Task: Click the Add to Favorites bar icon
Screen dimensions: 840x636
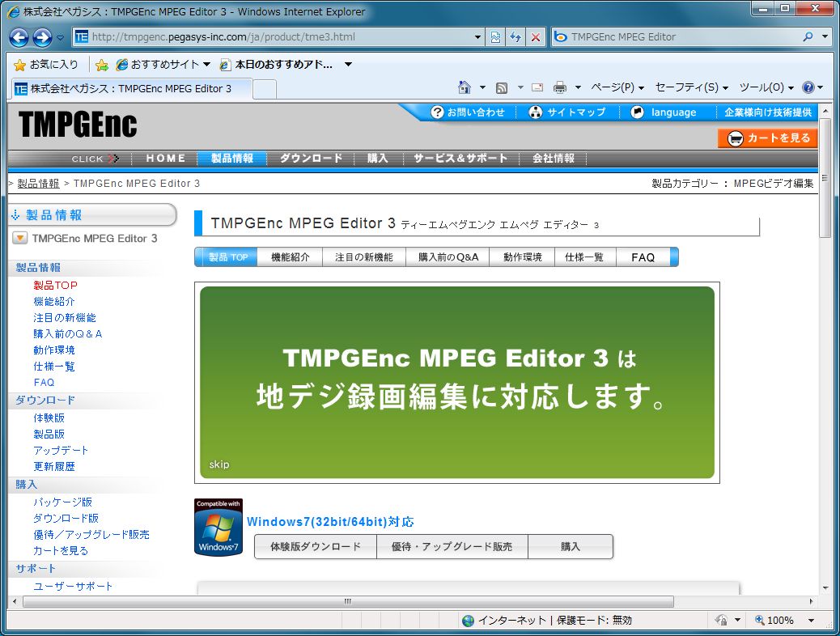Action: (x=102, y=65)
